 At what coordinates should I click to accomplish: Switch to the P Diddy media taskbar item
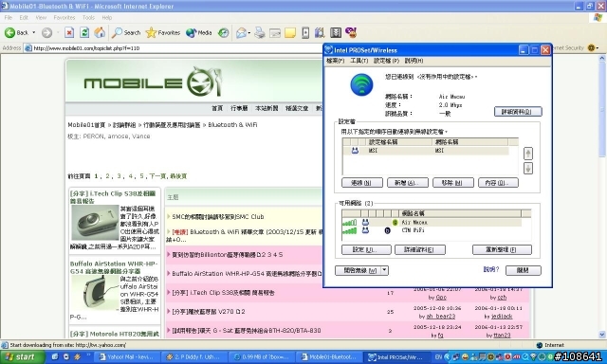tap(193, 357)
